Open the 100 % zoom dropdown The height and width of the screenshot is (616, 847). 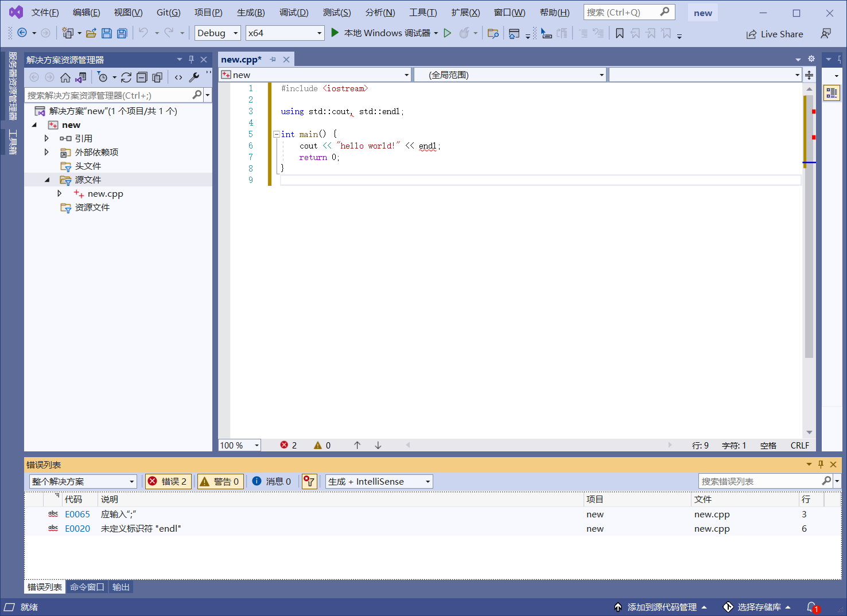(x=240, y=445)
